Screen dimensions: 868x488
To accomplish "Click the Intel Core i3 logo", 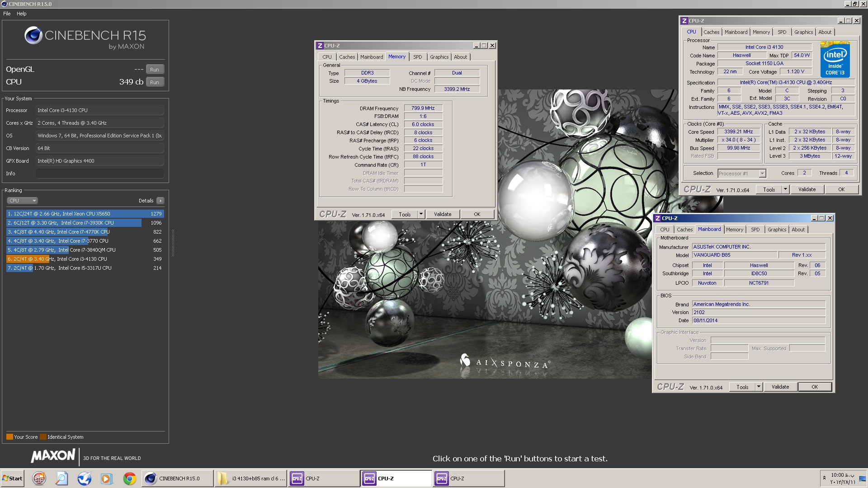I will point(835,60).
